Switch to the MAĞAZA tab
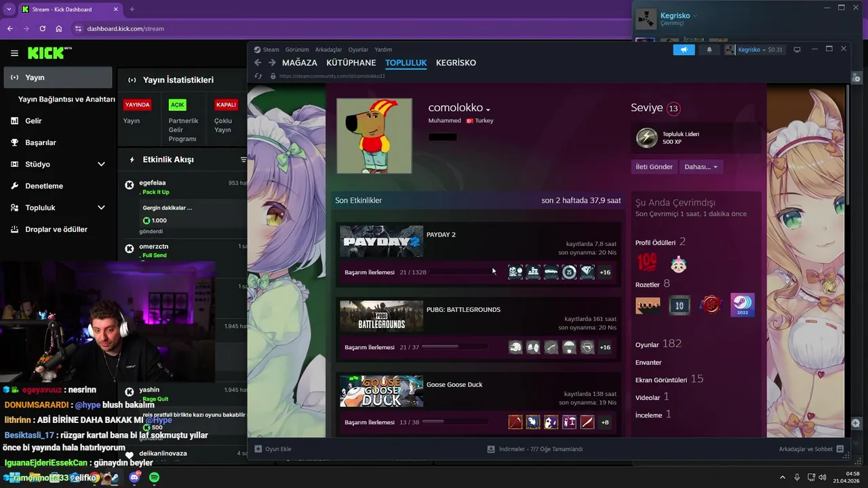The height and width of the screenshot is (488, 868). tap(300, 62)
